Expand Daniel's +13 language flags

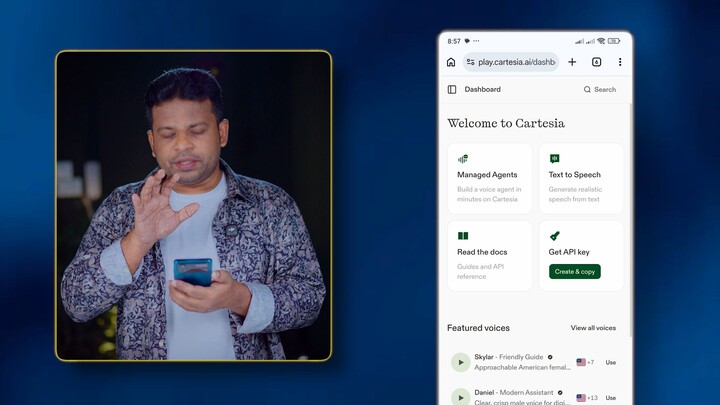(587, 398)
